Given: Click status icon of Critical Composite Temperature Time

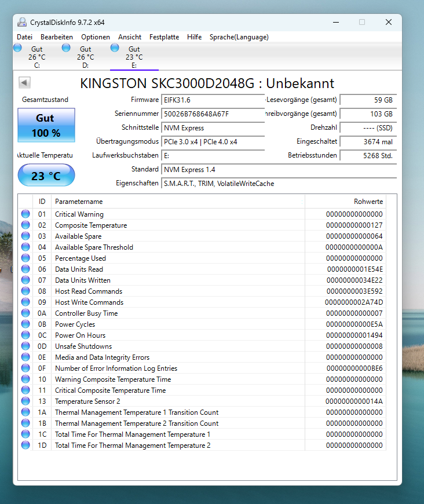Looking at the screenshot, I should click(x=25, y=390).
